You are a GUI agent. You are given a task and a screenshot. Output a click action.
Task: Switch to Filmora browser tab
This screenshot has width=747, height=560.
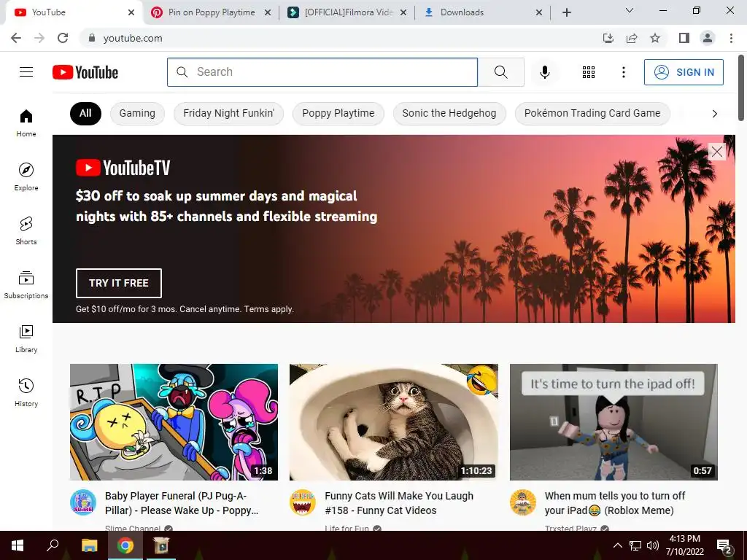348,12
